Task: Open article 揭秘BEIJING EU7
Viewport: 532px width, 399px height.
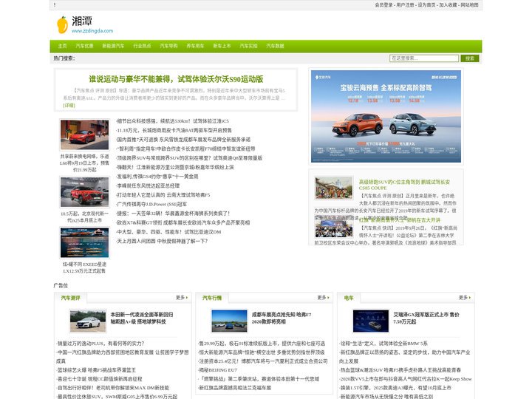Action: pos(218,370)
